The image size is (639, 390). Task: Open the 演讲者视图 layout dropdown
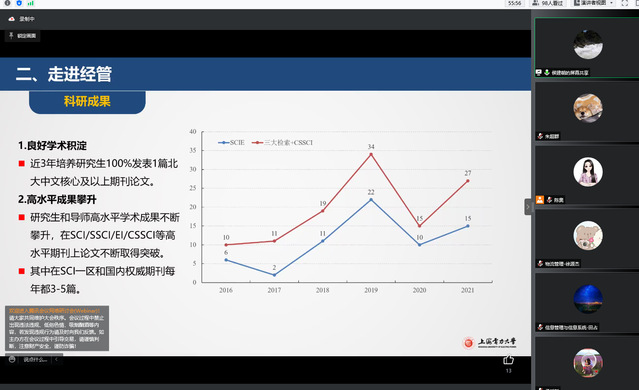[x=593, y=3]
